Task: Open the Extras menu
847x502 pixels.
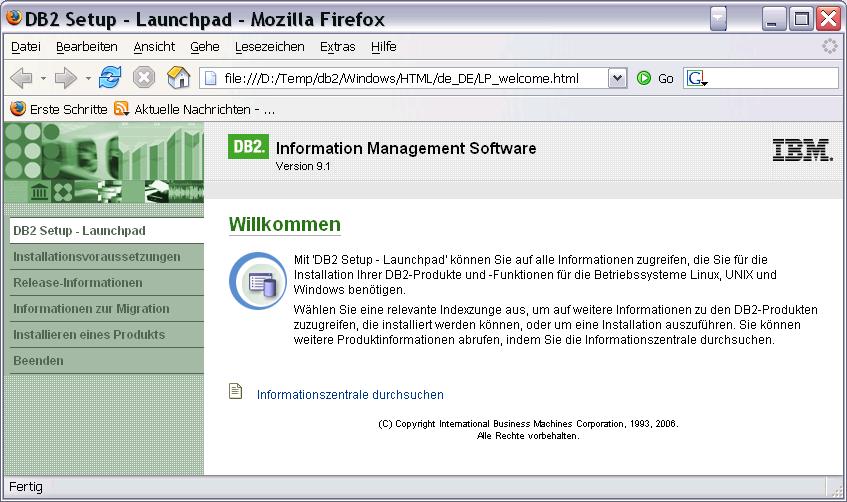Action: [338, 47]
